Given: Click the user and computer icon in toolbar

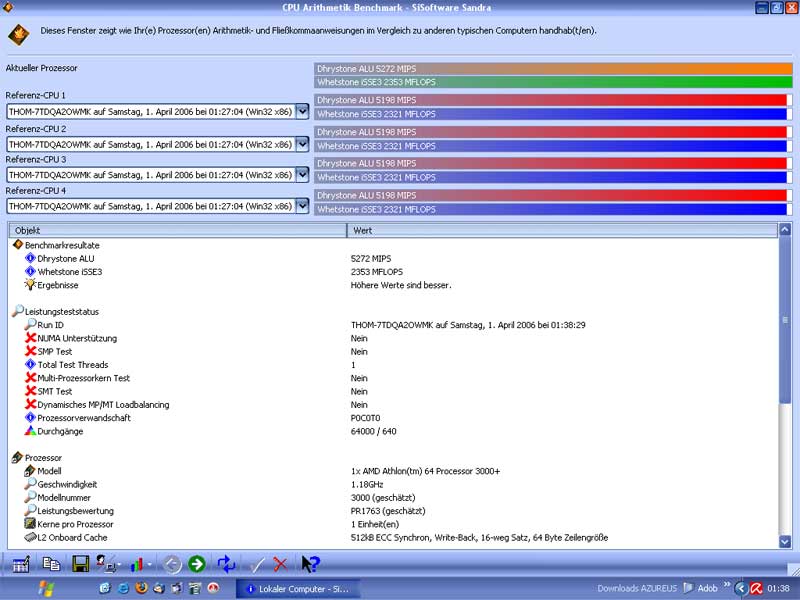Looking at the screenshot, I should click(x=106, y=564).
